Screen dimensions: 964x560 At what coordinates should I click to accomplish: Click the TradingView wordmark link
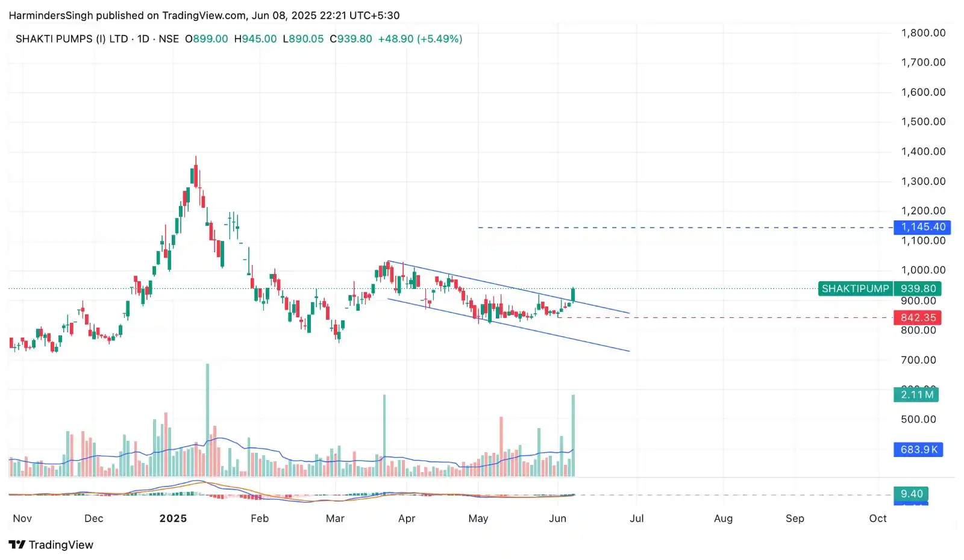coord(61,545)
